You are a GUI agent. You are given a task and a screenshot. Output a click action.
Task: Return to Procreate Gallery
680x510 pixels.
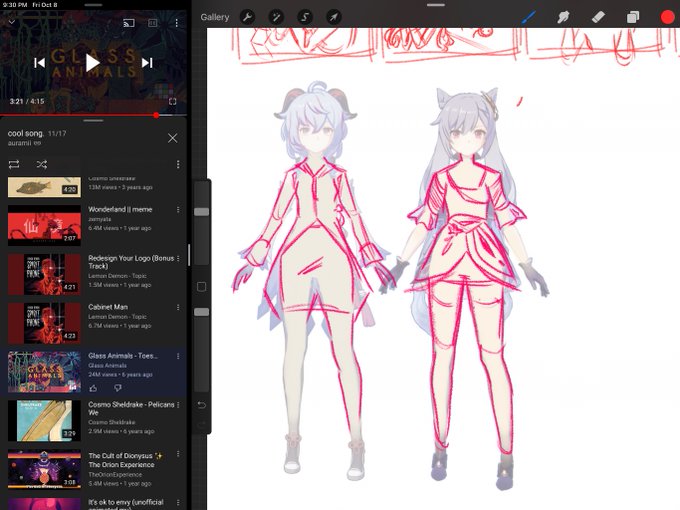(215, 17)
